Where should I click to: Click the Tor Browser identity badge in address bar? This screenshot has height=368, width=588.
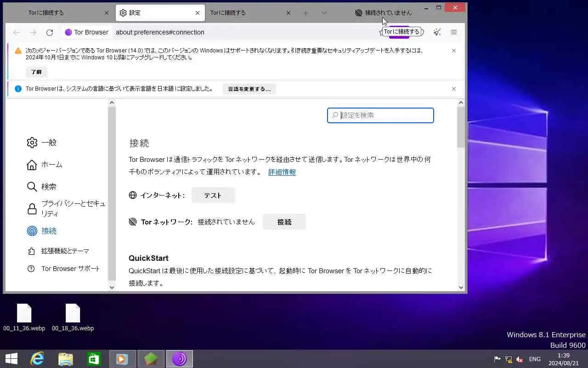87,32
